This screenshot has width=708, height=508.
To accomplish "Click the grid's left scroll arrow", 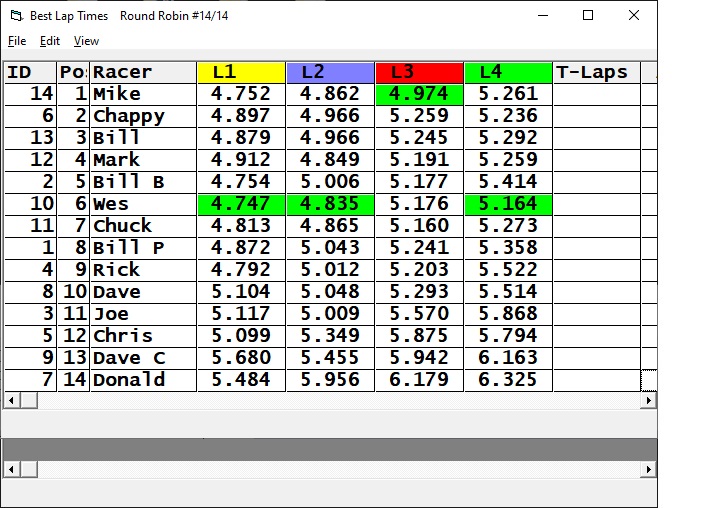I will click(10, 400).
